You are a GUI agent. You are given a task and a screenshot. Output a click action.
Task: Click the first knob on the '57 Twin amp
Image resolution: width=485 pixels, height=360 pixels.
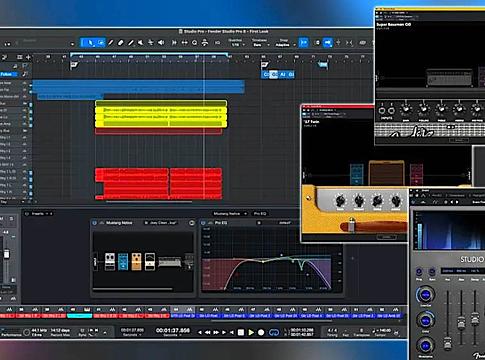click(x=340, y=201)
